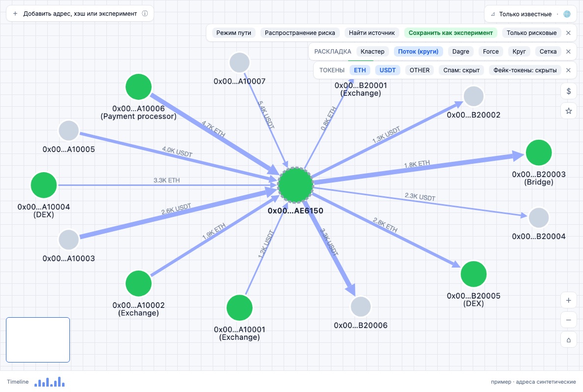
Task: Reset view with the home icon
Action: tap(569, 340)
